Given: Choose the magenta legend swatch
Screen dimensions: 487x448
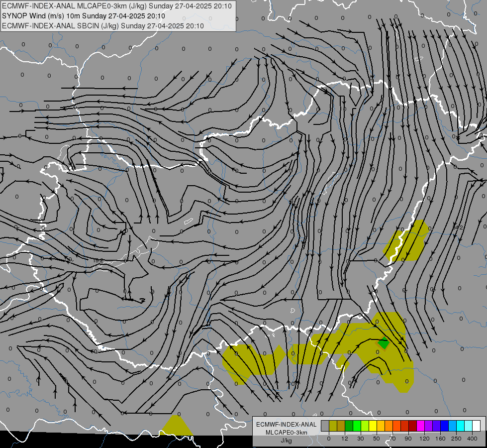Looking at the screenshot, I should point(421,426).
